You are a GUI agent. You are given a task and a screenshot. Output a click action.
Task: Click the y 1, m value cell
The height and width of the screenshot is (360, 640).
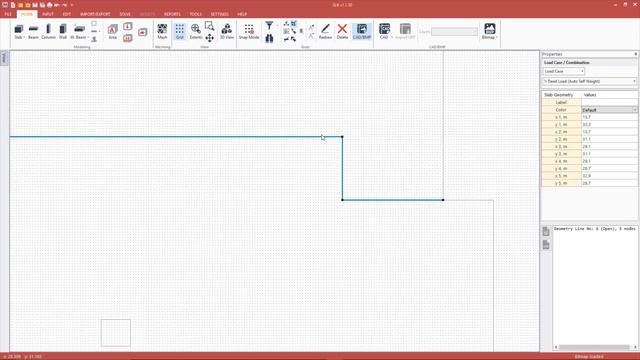[x=609, y=124]
